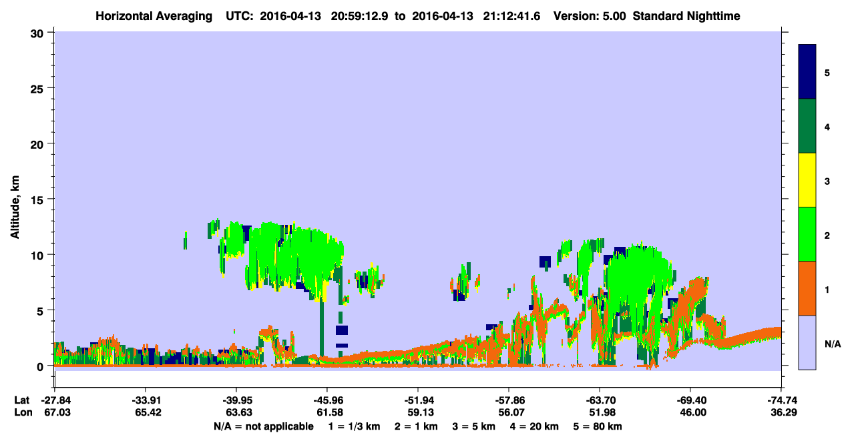
Task: Click the yellow level 3 colorbar segment
Action: pyautogui.click(x=807, y=180)
